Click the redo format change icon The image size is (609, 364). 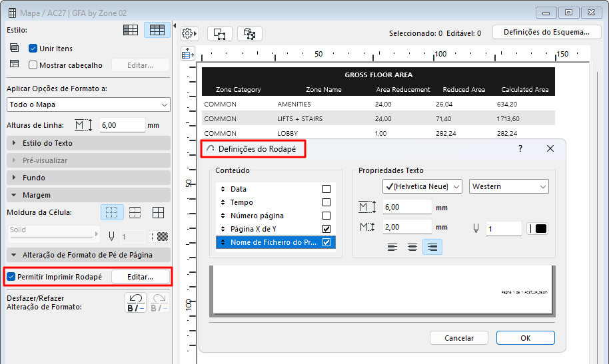pyautogui.click(x=159, y=303)
